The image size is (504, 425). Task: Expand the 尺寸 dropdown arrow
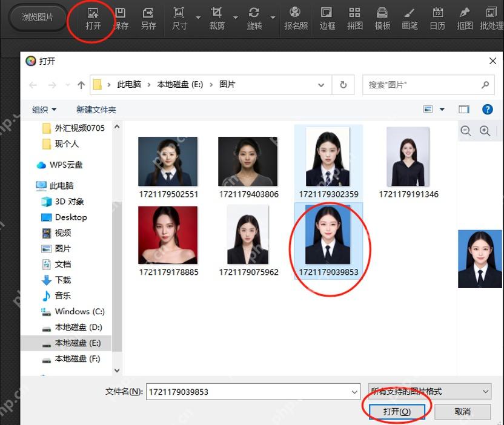[198, 18]
